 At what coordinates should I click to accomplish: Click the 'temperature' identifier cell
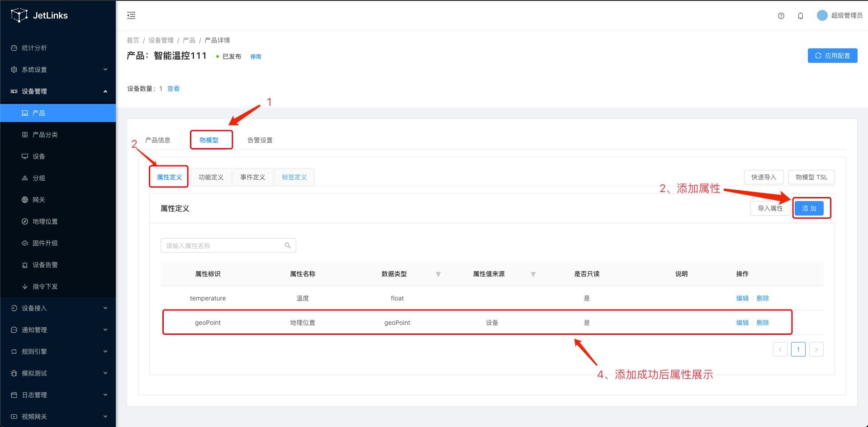pyautogui.click(x=208, y=298)
